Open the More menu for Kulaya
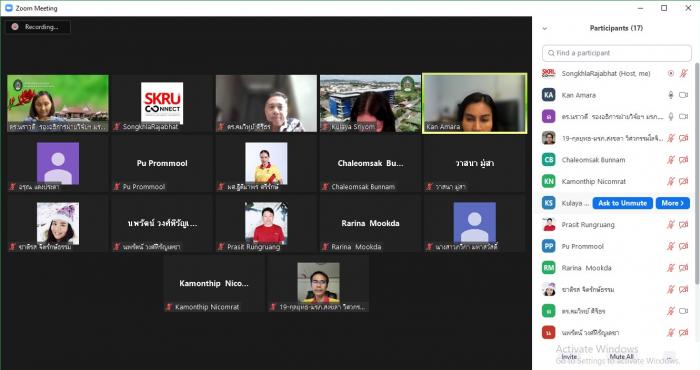 coord(672,203)
